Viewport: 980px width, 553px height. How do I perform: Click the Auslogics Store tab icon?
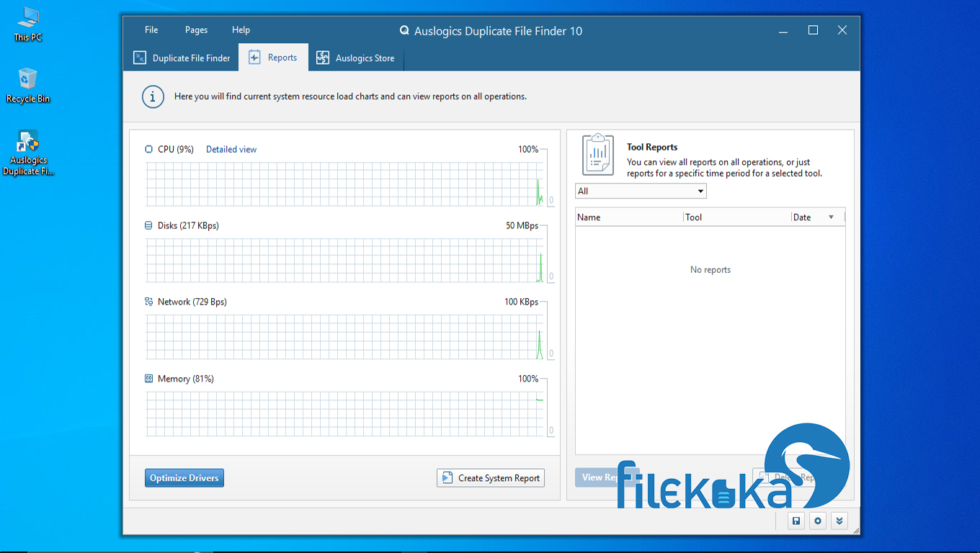(x=323, y=58)
